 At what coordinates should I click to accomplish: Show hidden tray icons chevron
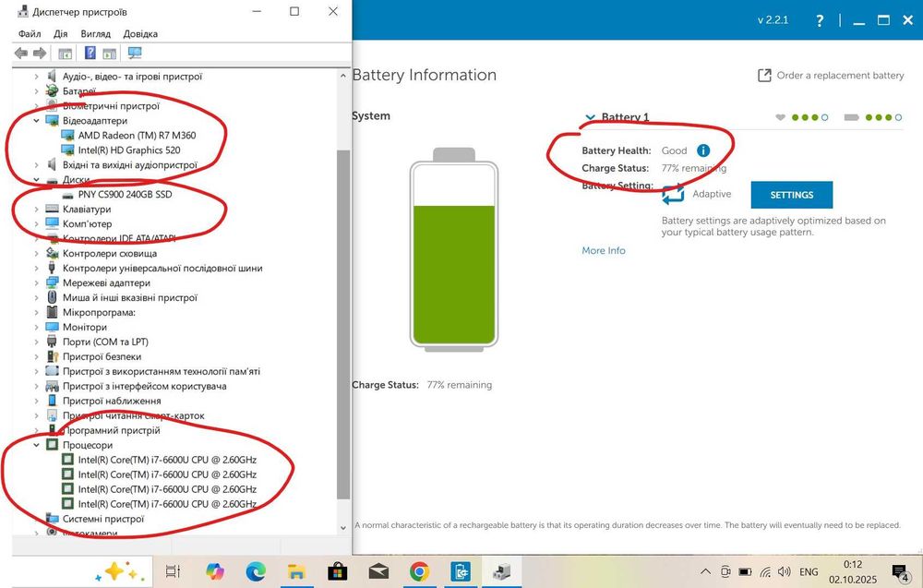(706, 571)
